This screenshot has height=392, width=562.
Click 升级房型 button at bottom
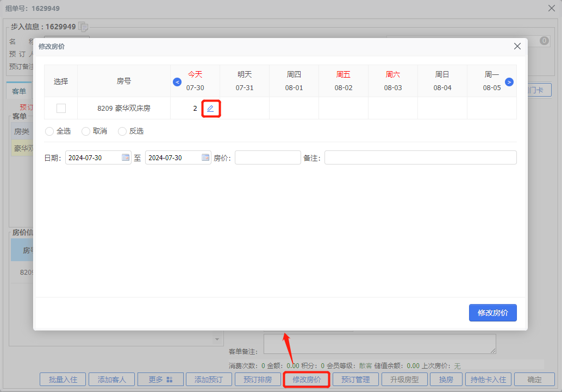[x=404, y=380]
